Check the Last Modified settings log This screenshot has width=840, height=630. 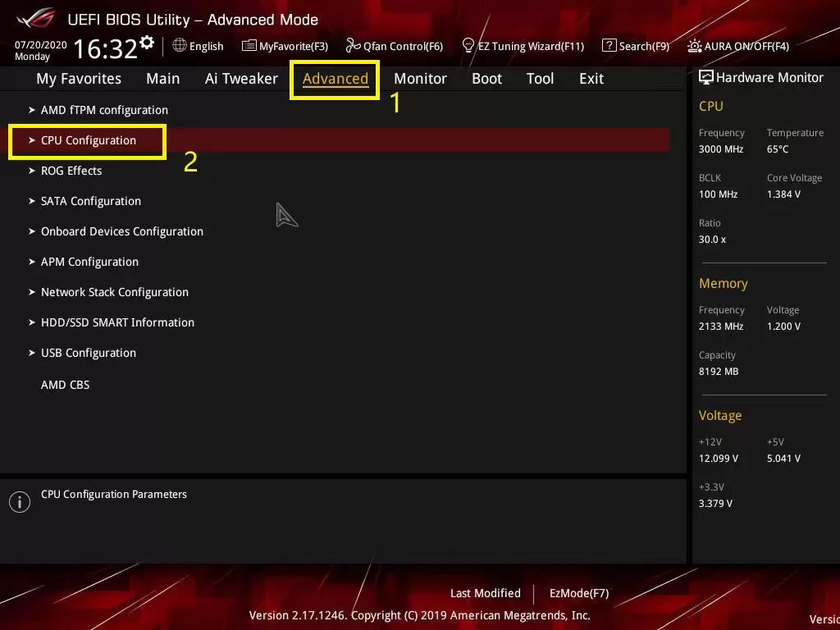[485, 593]
